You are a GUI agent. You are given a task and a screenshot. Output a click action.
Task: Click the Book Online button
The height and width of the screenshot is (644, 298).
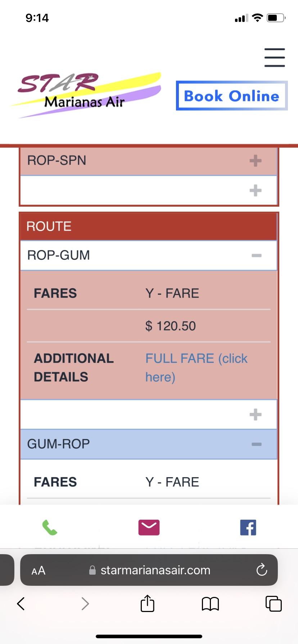(x=232, y=96)
